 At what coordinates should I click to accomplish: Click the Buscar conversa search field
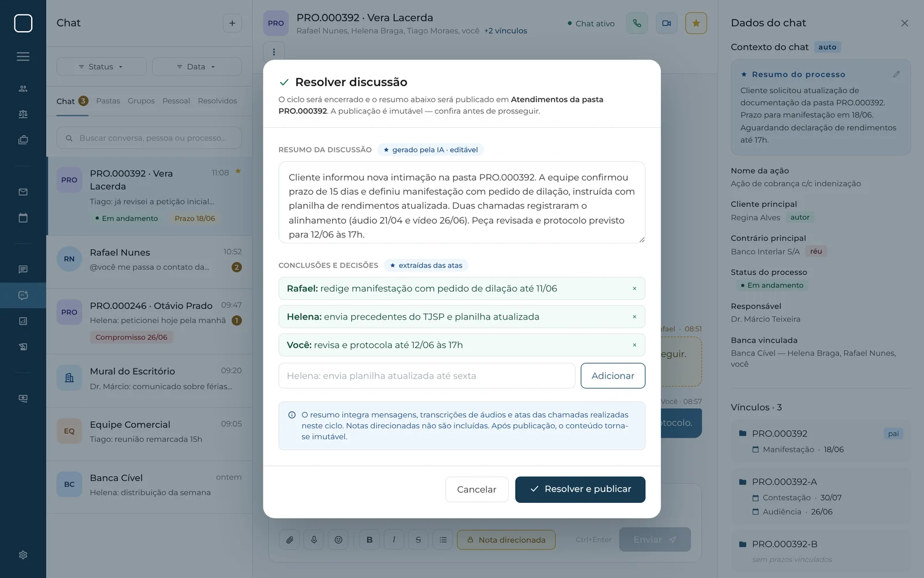[149, 138]
